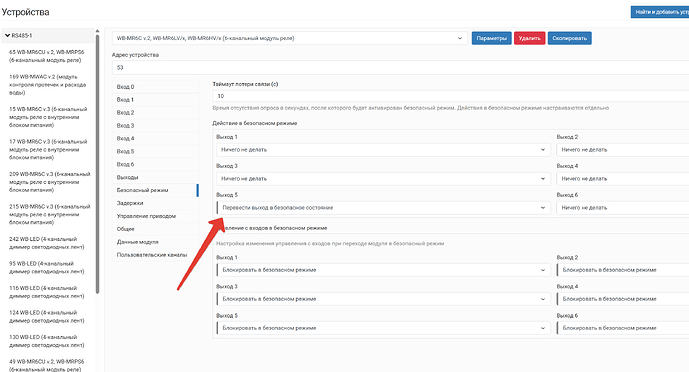Screen dimensions: 689x372
Task: Select device 116 WB-LED dimmer
Action: 47,292
